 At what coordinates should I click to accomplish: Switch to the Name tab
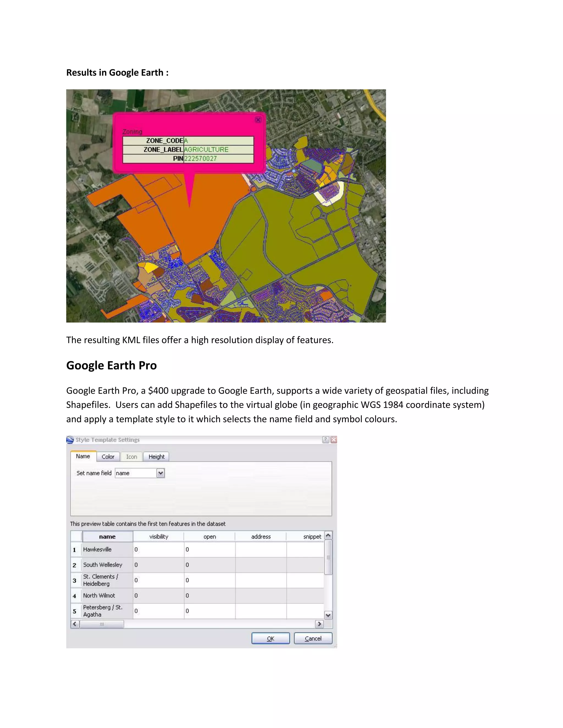click(x=83, y=456)
